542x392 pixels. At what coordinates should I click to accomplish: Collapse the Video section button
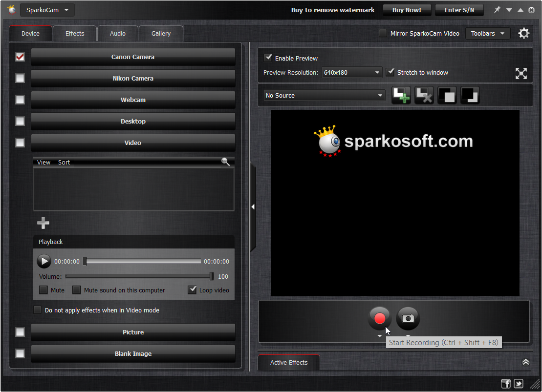pos(133,142)
